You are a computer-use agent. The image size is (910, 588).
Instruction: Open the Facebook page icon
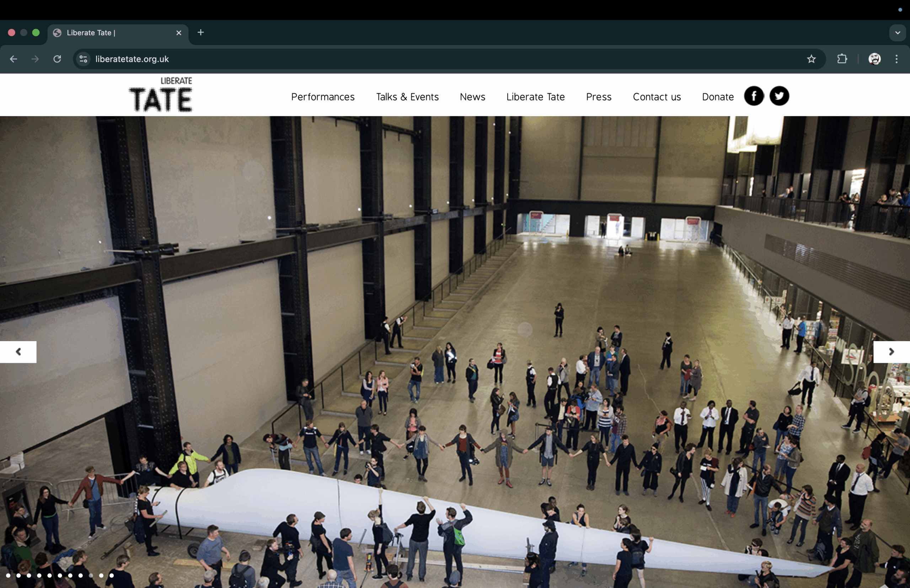(x=754, y=96)
